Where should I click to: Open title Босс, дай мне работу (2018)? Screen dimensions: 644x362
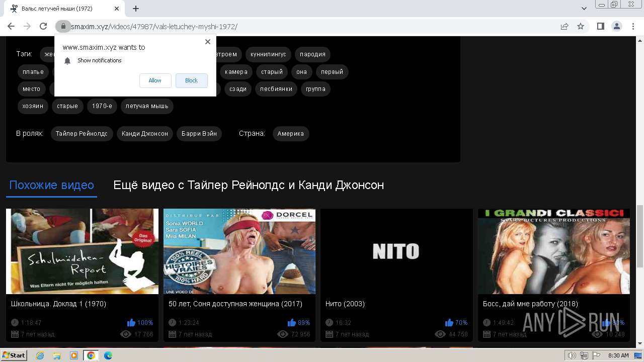[x=530, y=304]
